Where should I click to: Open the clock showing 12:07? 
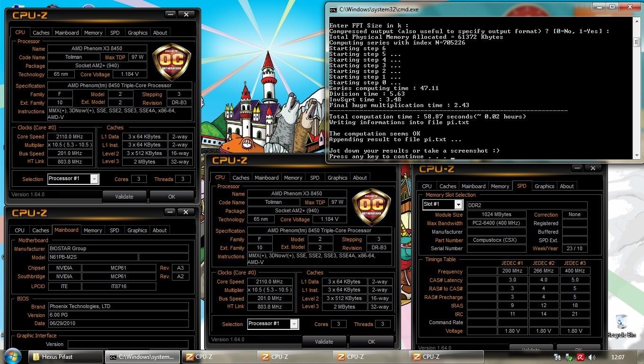[x=617, y=357]
